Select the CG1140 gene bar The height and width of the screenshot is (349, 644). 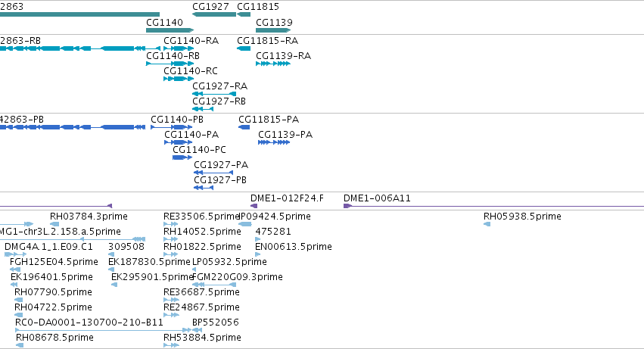(170, 30)
